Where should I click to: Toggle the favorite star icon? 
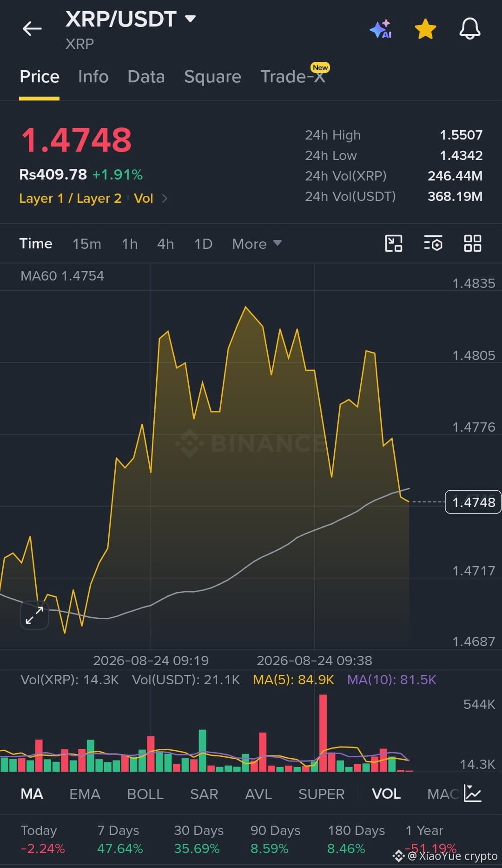pos(425,29)
